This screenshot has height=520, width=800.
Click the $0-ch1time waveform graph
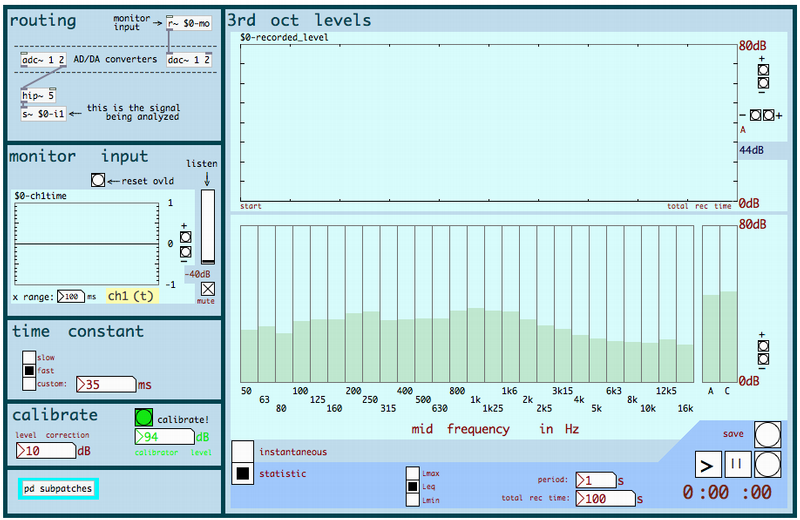tap(87, 243)
